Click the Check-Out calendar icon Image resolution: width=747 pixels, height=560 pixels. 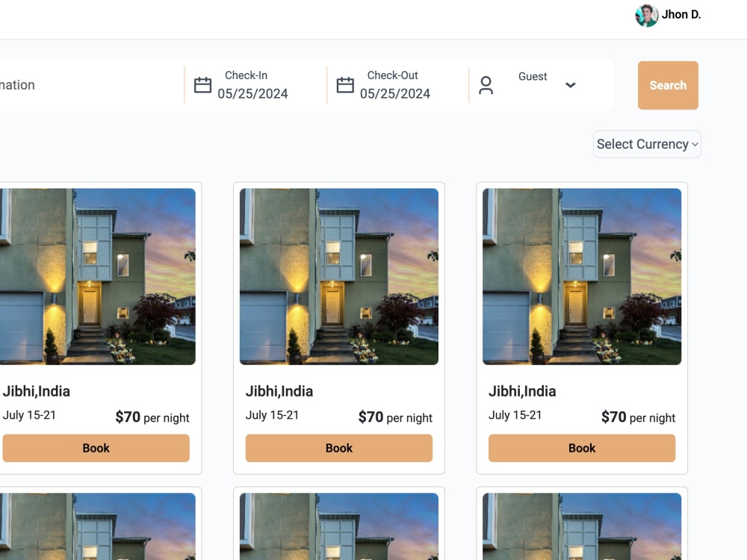pyautogui.click(x=345, y=85)
